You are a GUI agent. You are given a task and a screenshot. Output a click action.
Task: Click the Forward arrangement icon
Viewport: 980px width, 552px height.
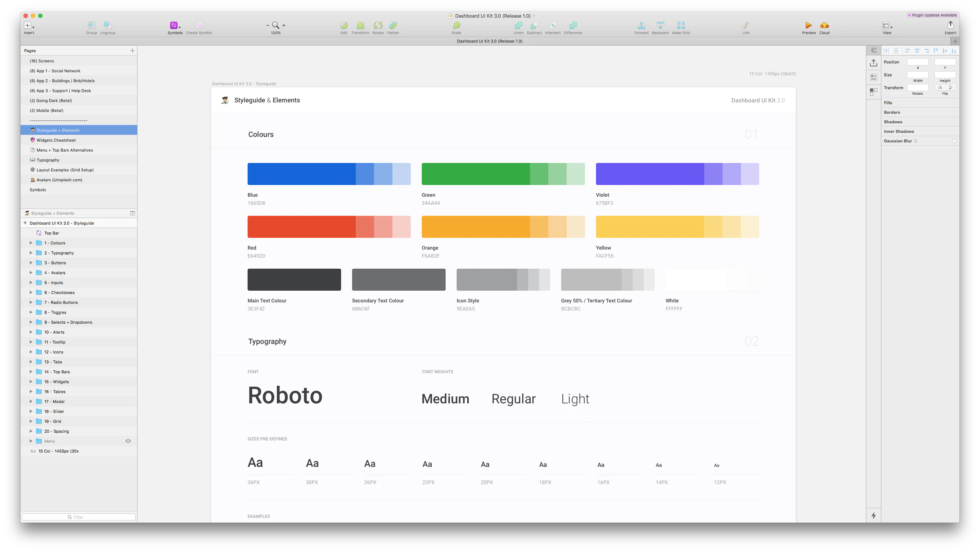pos(641,25)
